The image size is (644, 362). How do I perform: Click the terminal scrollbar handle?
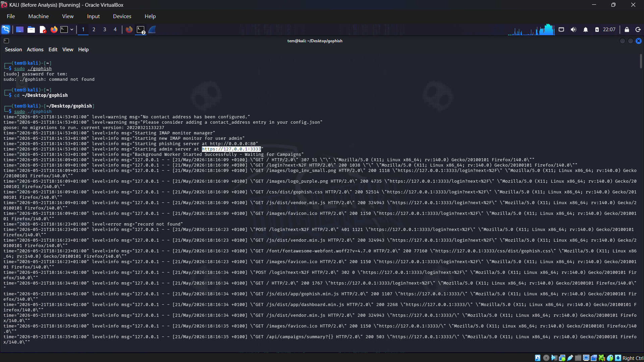(x=641, y=61)
